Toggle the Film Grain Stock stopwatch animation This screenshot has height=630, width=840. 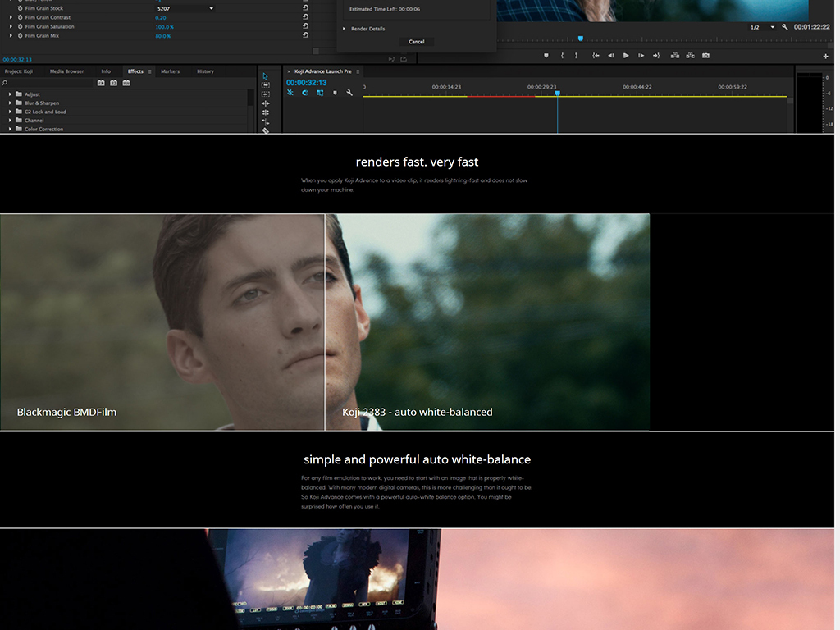[x=21, y=8]
